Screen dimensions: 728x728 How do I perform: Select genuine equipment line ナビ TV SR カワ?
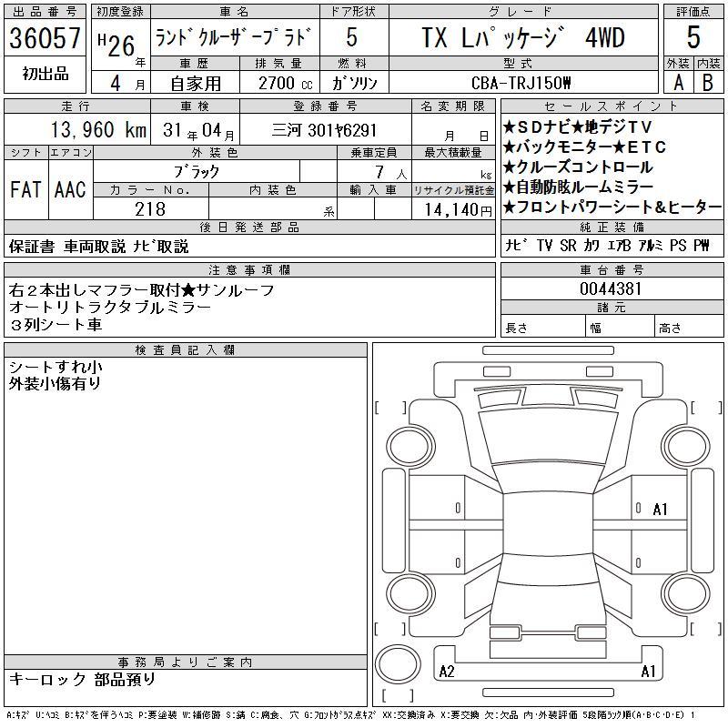click(607, 245)
